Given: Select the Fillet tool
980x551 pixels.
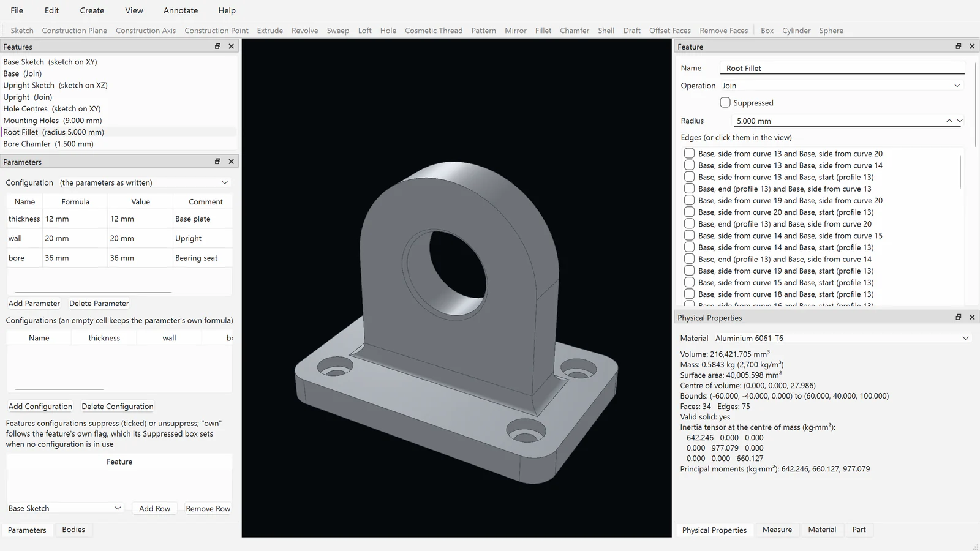Looking at the screenshot, I should (543, 30).
